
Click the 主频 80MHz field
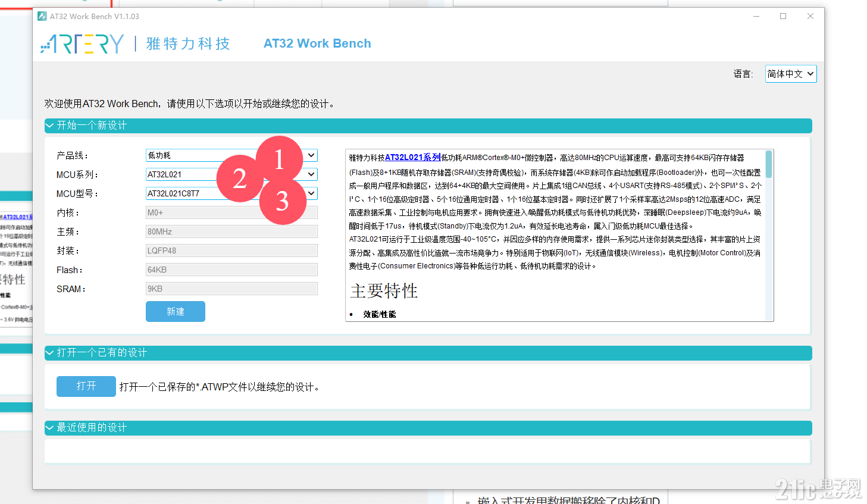(x=231, y=231)
